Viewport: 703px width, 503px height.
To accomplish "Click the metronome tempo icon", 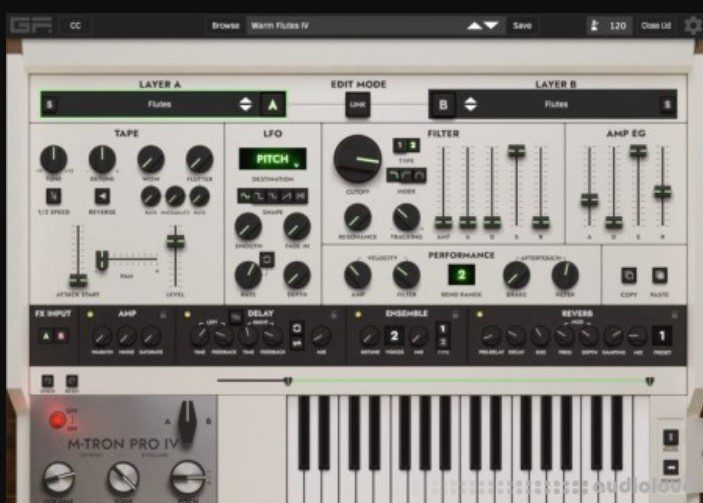I will 595,26.
